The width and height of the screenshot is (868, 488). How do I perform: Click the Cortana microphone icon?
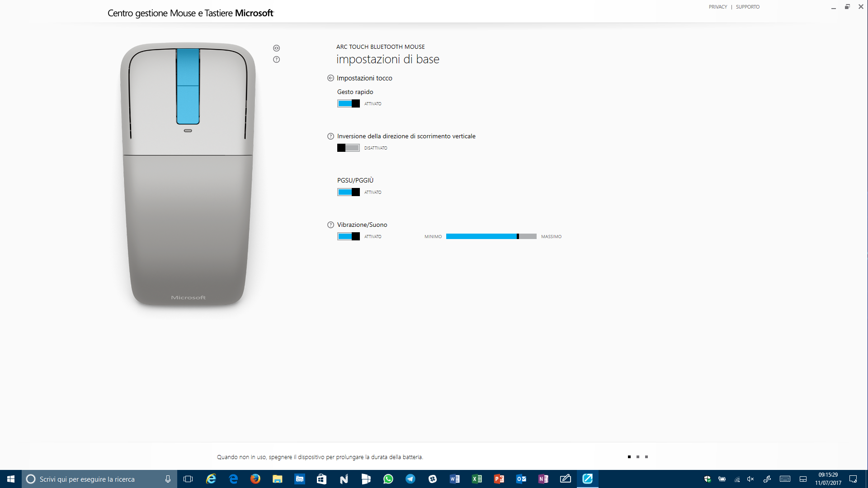click(168, 479)
